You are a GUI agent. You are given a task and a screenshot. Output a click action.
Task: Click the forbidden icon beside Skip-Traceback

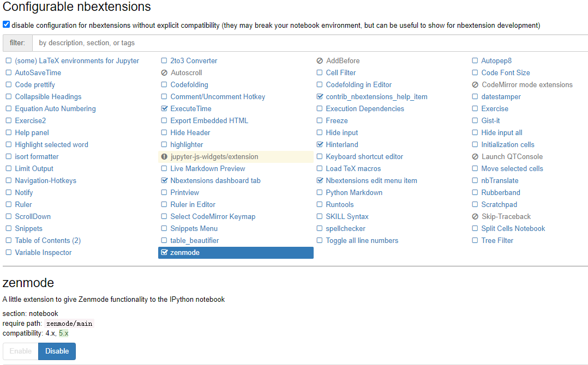[x=475, y=216]
